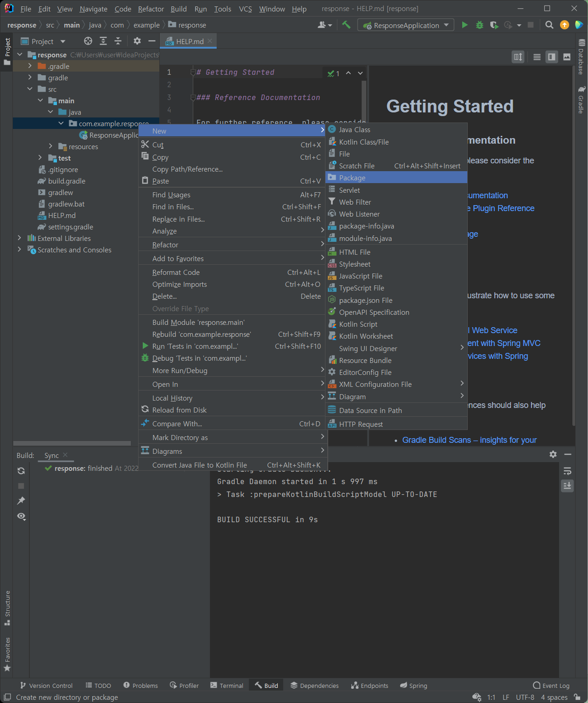Pin the Build tab with pin icon

(21, 501)
